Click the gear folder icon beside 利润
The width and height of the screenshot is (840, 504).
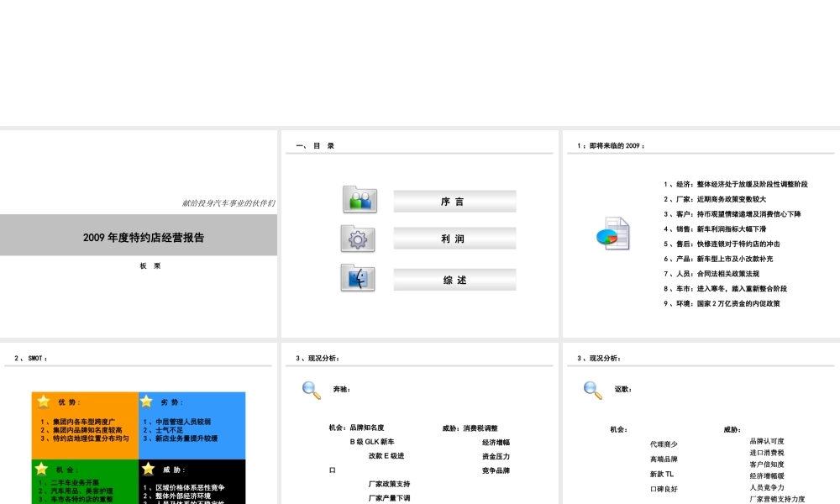(358, 239)
